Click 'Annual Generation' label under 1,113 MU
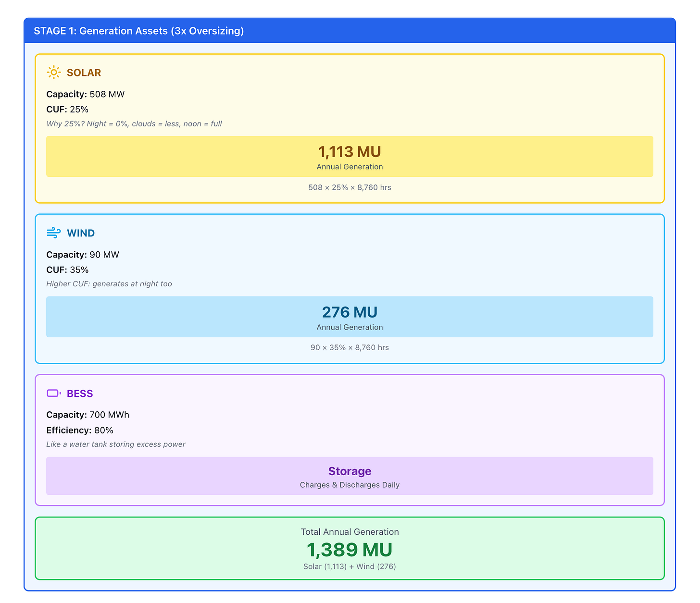Image resolution: width=700 pixels, height=603 pixels. [350, 167]
